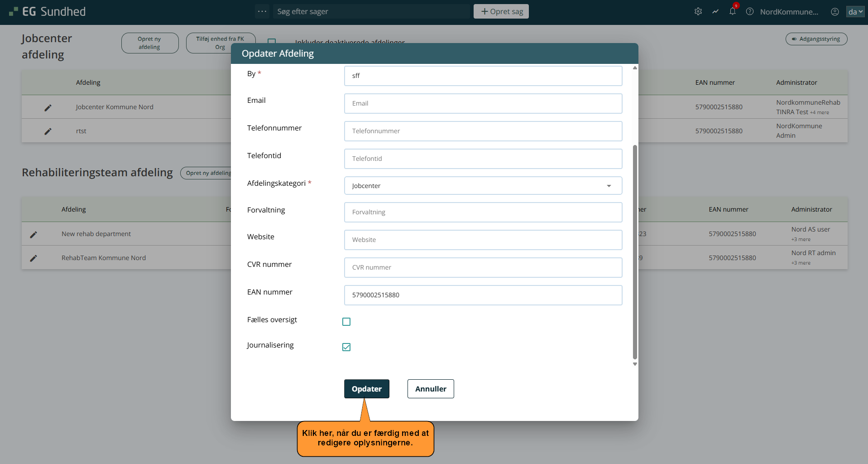Expand the Afdelingskategori dropdown
Image resolution: width=868 pixels, height=464 pixels.
[483, 186]
